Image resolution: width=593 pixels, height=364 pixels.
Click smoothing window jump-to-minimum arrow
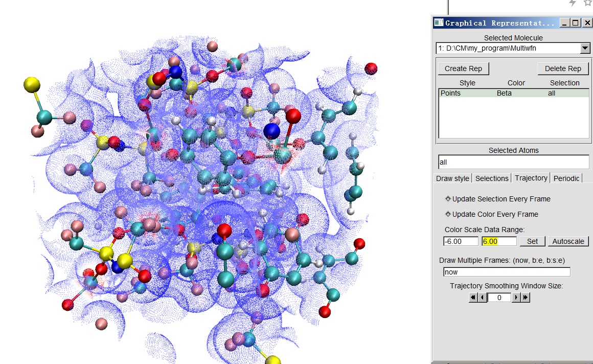pyautogui.click(x=473, y=298)
